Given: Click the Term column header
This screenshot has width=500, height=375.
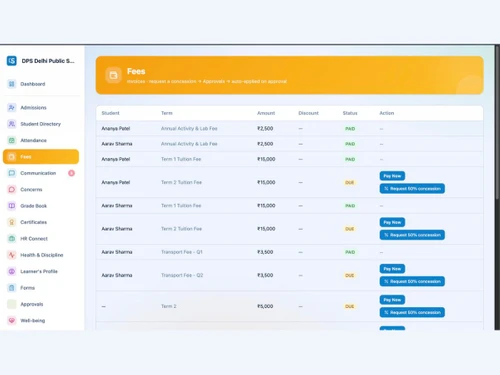Looking at the screenshot, I should click(x=167, y=113).
